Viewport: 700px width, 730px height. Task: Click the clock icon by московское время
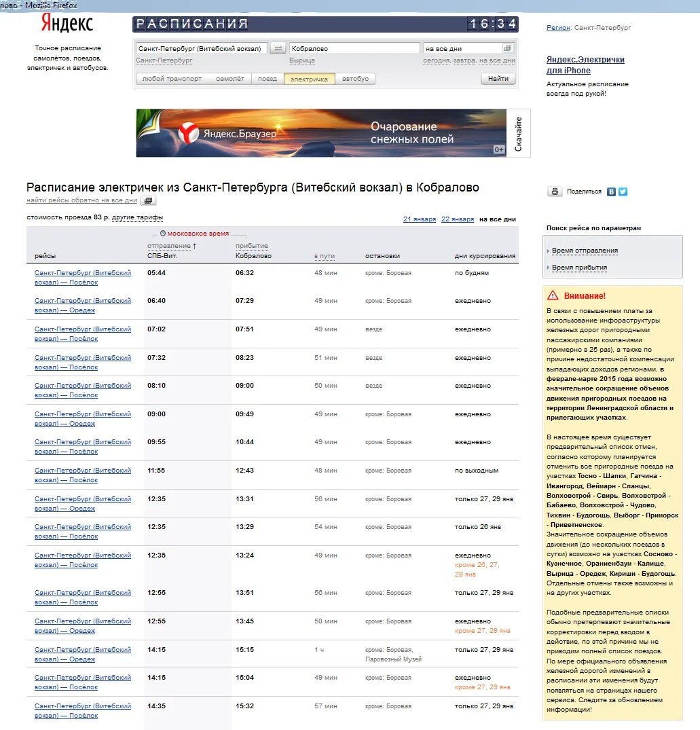[x=163, y=233]
